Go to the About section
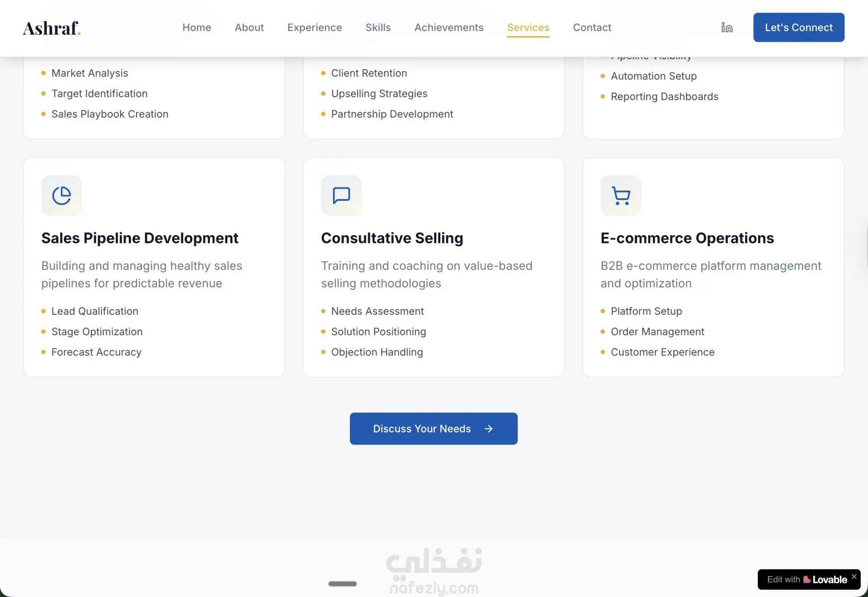The height and width of the screenshot is (597, 868). [249, 28]
